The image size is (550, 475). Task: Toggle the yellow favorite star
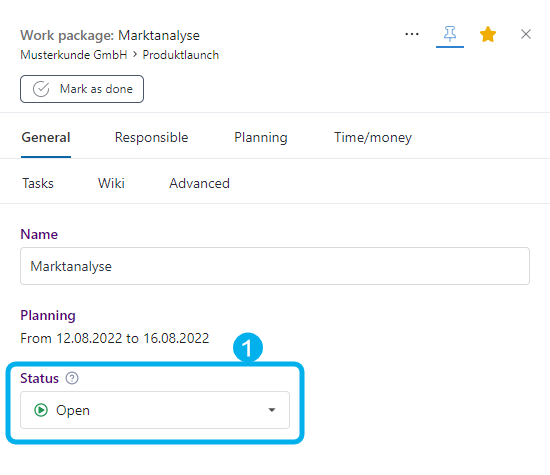point(488,35)
